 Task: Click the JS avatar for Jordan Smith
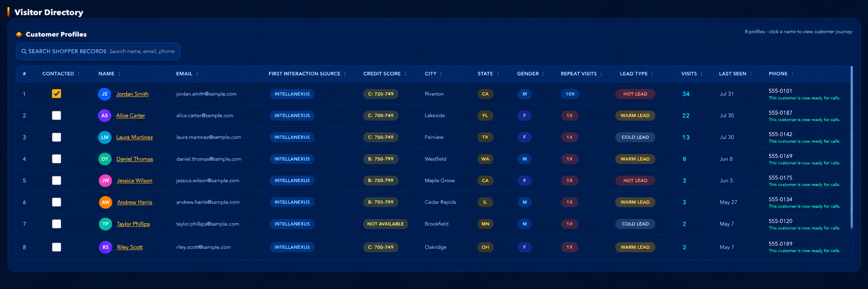pyautogui.click(x=105, y=94)
